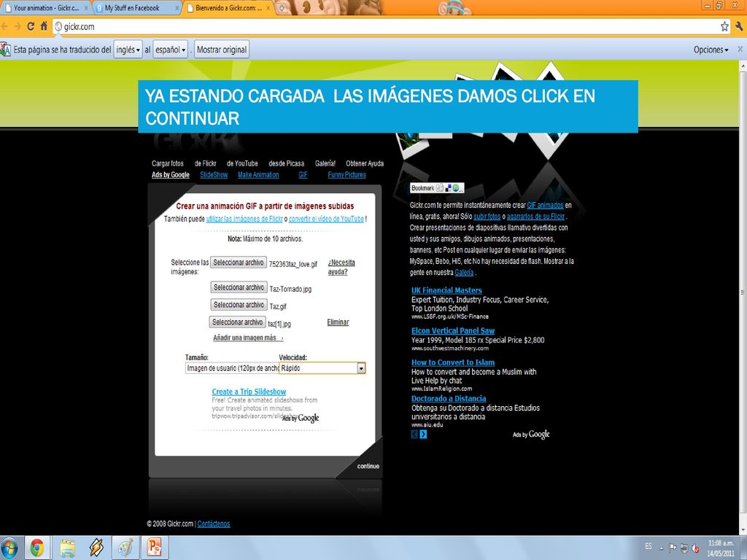This screenshot has width=747, height=560.
Task: Click the network tray icon
Action: pyautogui.click(x=684, y=548)
